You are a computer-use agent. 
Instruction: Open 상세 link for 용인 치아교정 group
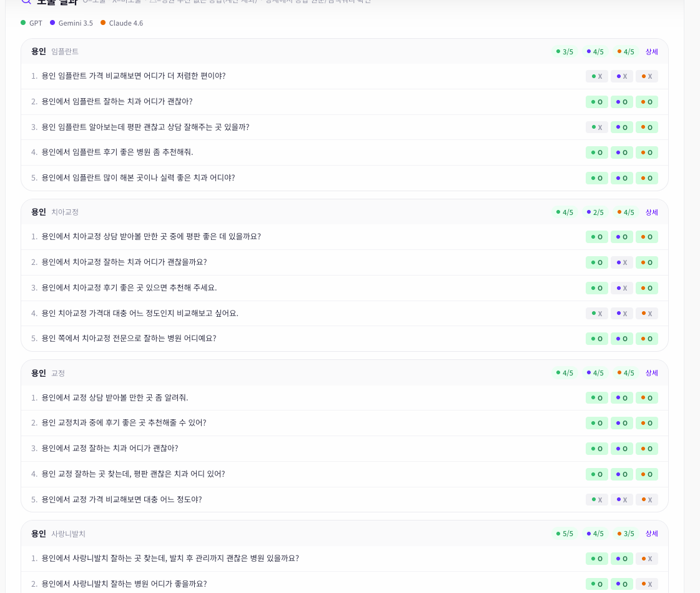pyautogui.click(x=651, y=212)
